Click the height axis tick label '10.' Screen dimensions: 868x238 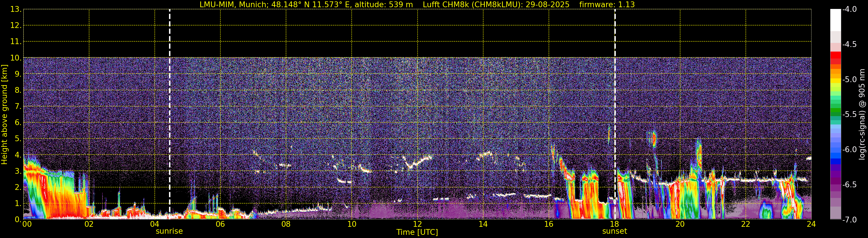(x=16, y=58)
